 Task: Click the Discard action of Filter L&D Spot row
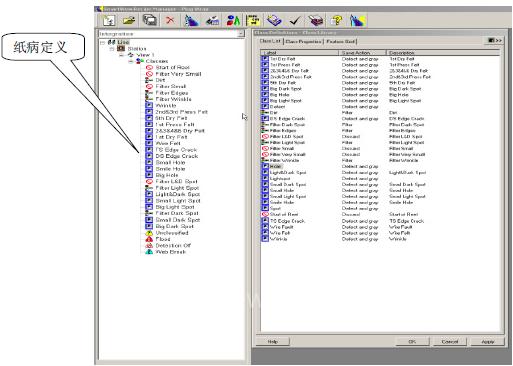click(x=351, y=137)
